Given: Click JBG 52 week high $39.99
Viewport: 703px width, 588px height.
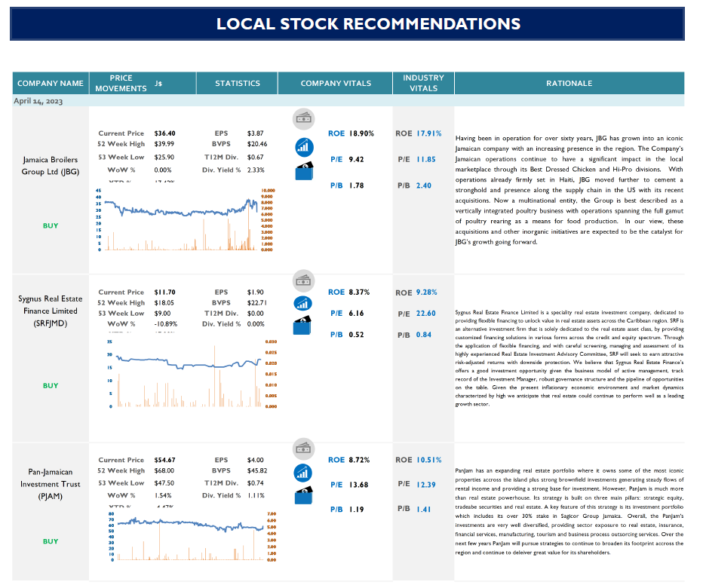Looking at the screenshot, I should [164, 144].
